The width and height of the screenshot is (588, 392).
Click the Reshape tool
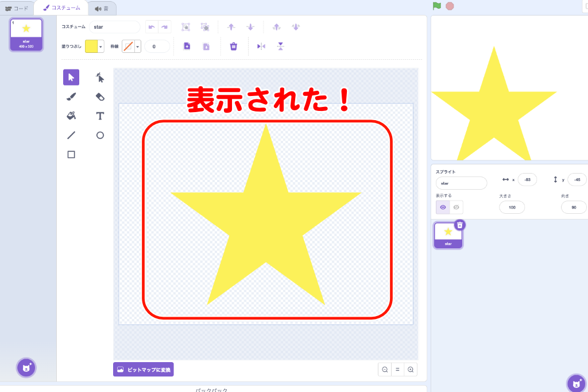(100, 77)
